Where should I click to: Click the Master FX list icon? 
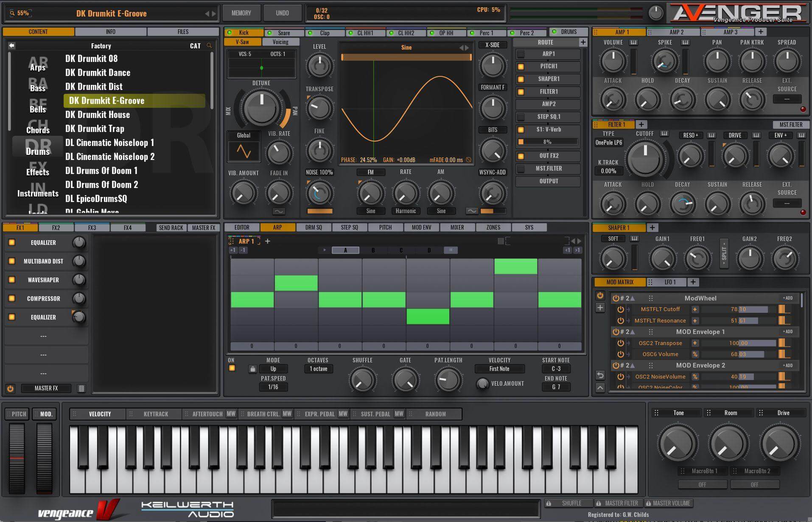pos(81,388)
